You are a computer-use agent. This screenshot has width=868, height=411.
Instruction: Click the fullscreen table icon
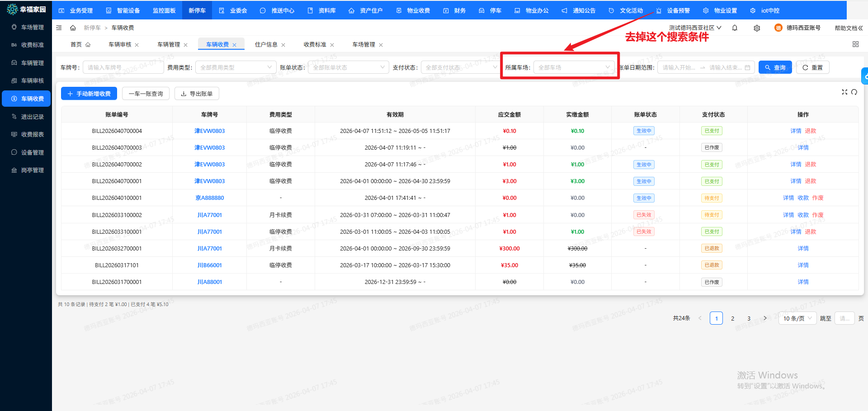(x=844, y=92)
